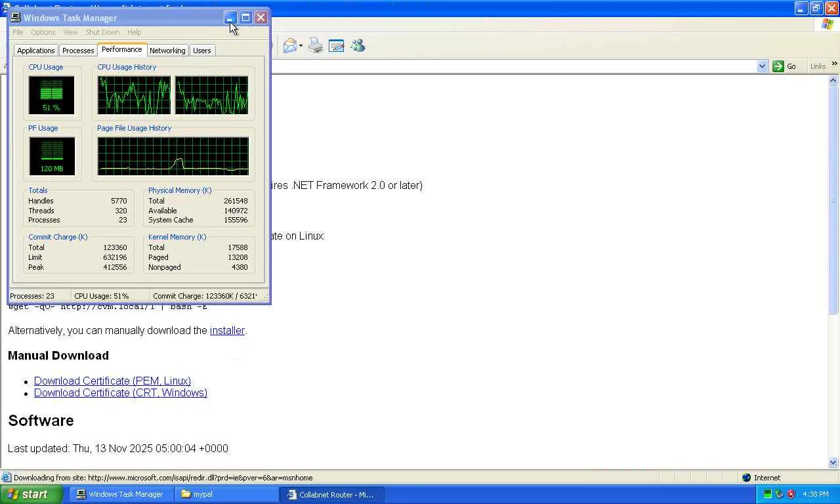Click Download Certificate (PEM, Linux) link
Screen dimensions: 840x504
pyautogui.click(x=112, y=381)
